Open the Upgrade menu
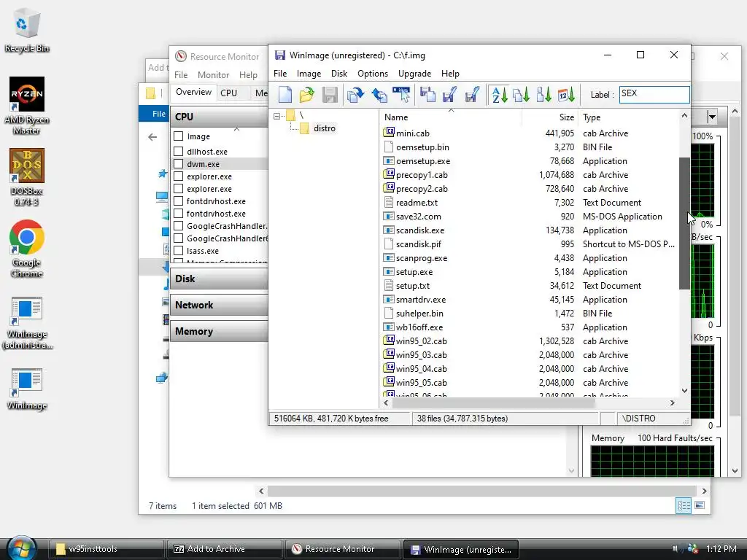The height and width of the screenshot is (560, 747). 414,74
